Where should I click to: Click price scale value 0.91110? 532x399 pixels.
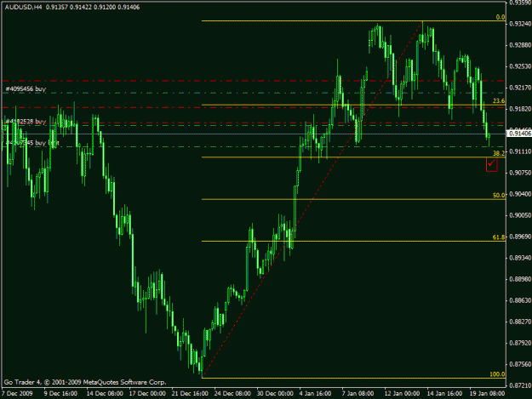tap(520, 151)
